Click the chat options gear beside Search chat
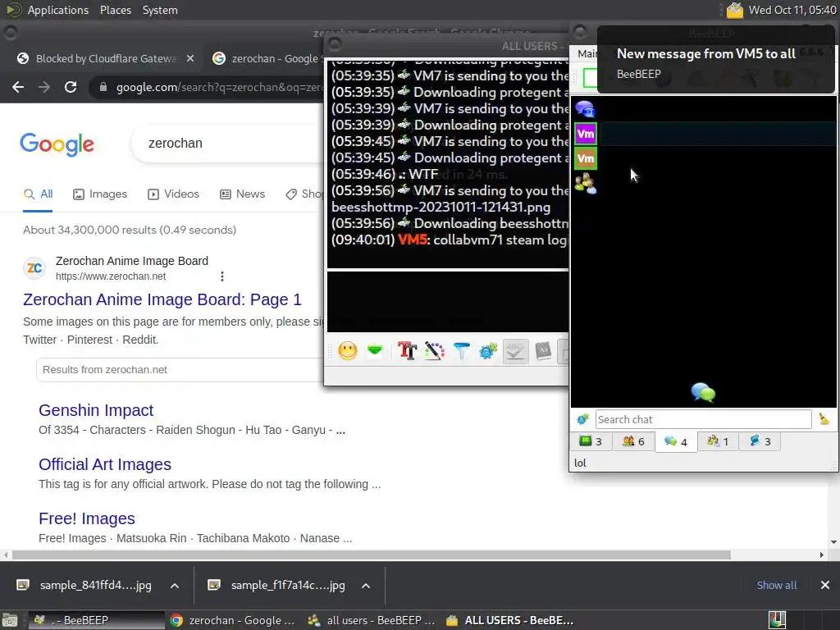This screenshot has width=840, height=630. pyautogui.click(x=583, y=419)
